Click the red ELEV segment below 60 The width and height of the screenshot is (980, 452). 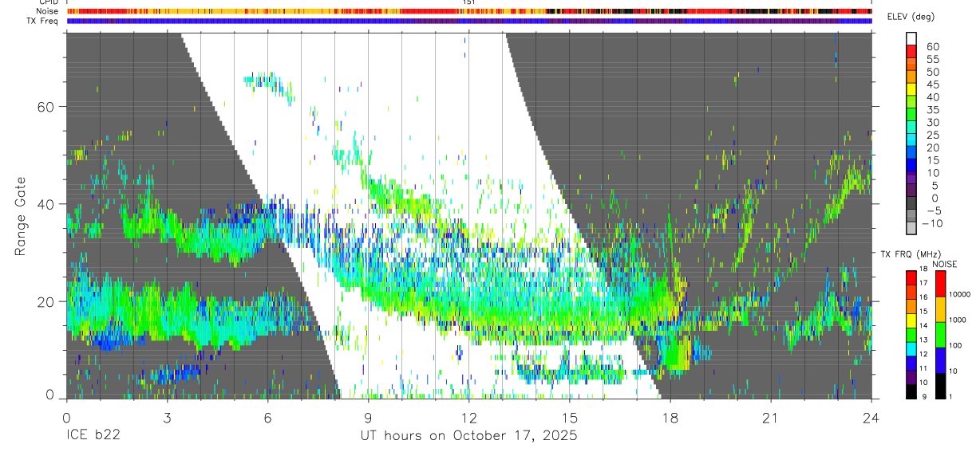click(911, 51)
